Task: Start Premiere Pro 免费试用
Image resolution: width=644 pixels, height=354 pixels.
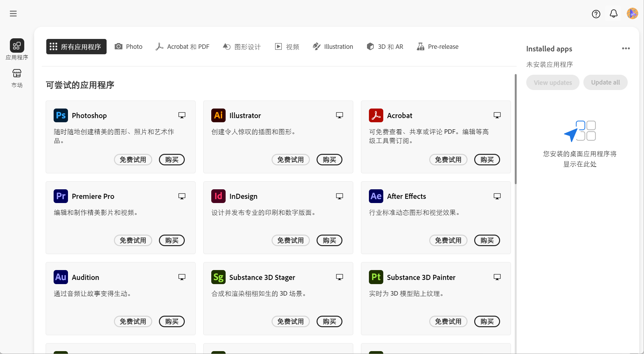Action: click(x=133, y=240)
